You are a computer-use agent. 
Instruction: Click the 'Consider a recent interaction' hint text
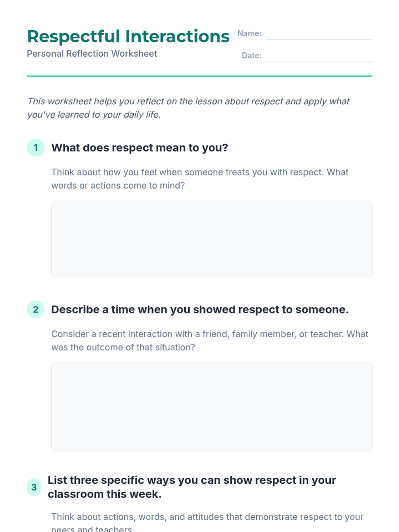(x=210, y=340)
